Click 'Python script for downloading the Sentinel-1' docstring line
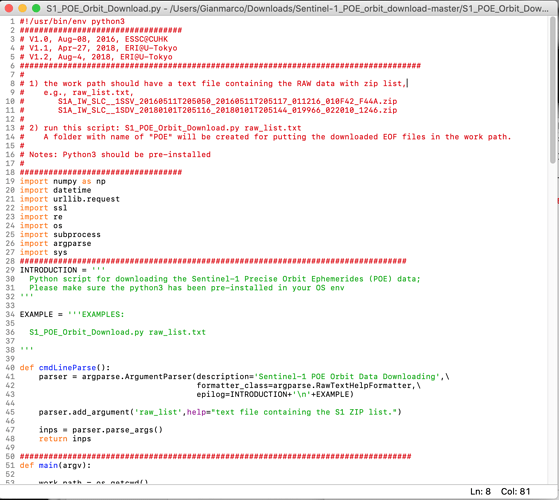This screenshot has height=500, width=559. (x=225, y=279)
